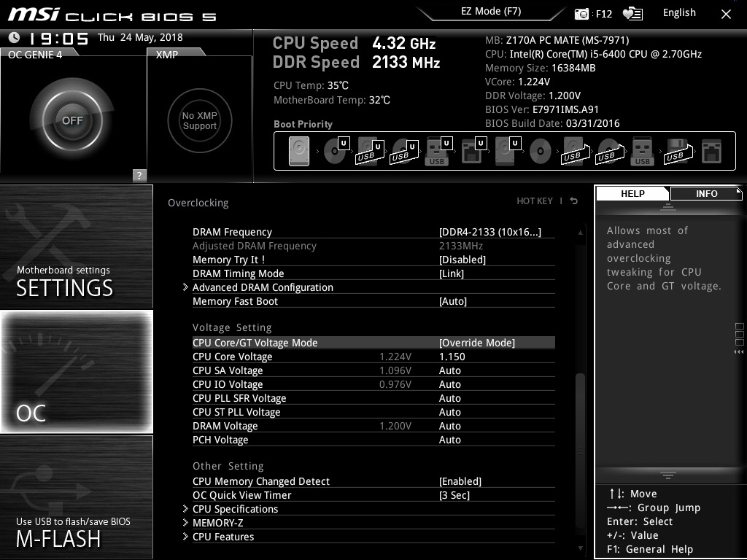Change language from English
Screen dimensions: 747x560
pos(679,13)
